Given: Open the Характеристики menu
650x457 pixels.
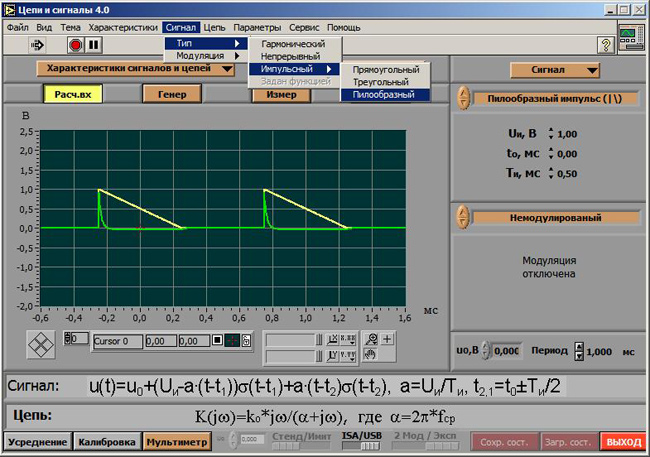Looking at the screenshot, I should [x=123, y=28].
